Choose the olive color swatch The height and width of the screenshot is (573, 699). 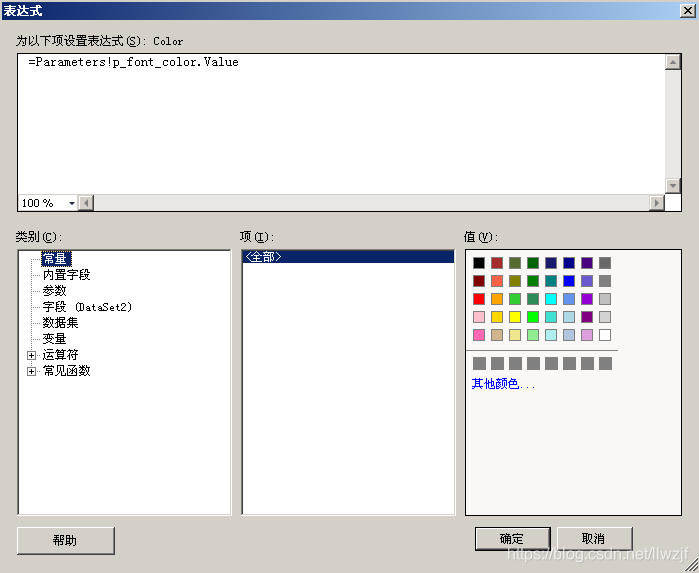point(515,281)
